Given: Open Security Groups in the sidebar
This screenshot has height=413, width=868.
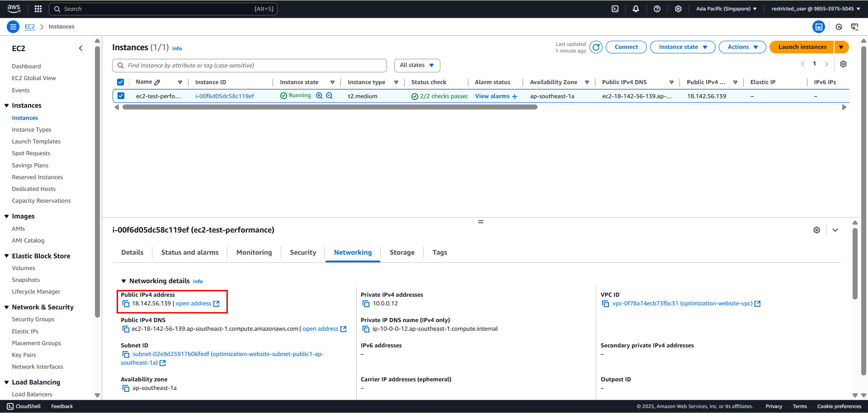Looking at the screenshot, I should point(33,319).
